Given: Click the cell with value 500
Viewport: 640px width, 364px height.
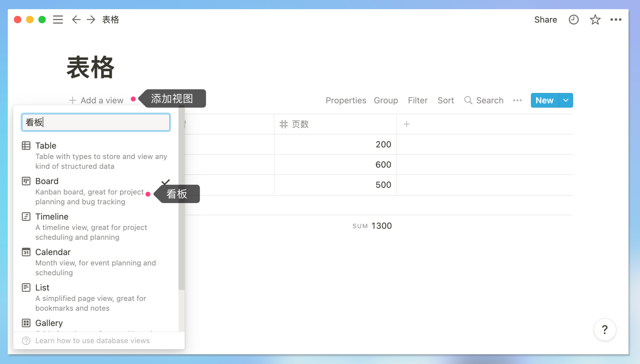Looking at the screenshot, I should pyautogui.click(x=335, y=185).
